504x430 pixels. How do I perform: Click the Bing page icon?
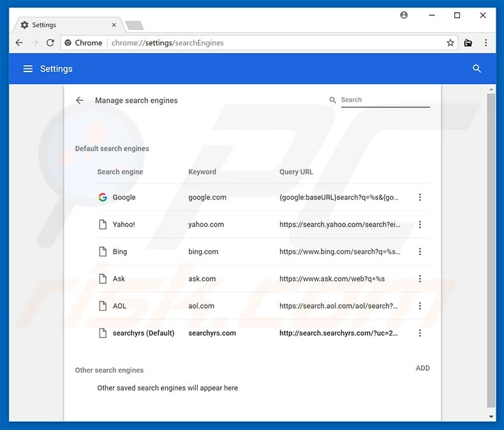click(103, 251)
